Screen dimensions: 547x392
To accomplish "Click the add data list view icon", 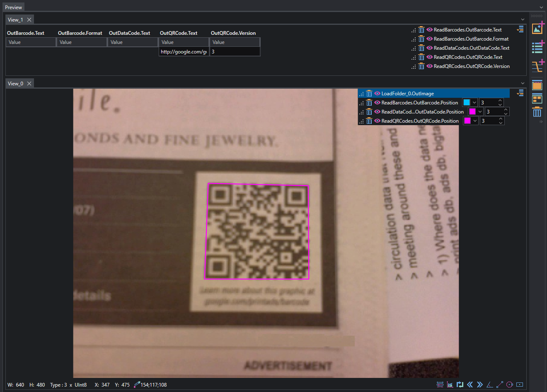I will pyautogui.click(x=537, y=47).
